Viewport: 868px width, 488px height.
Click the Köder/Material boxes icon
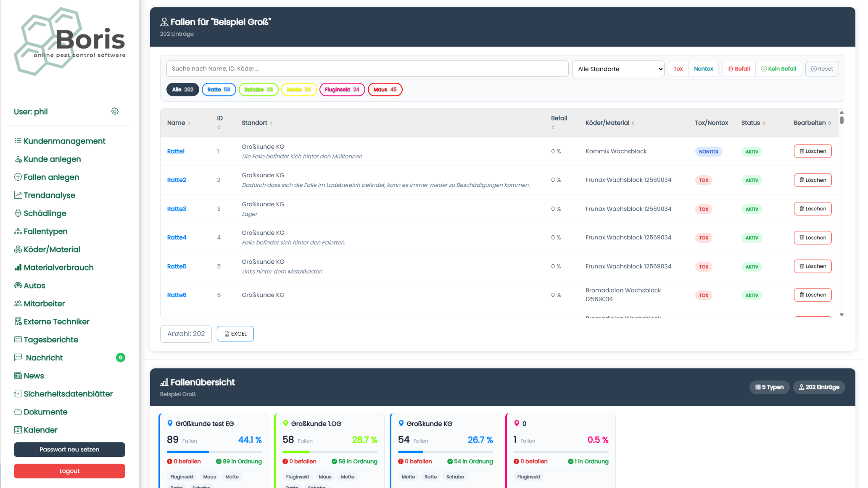click(x=18, y=249)
